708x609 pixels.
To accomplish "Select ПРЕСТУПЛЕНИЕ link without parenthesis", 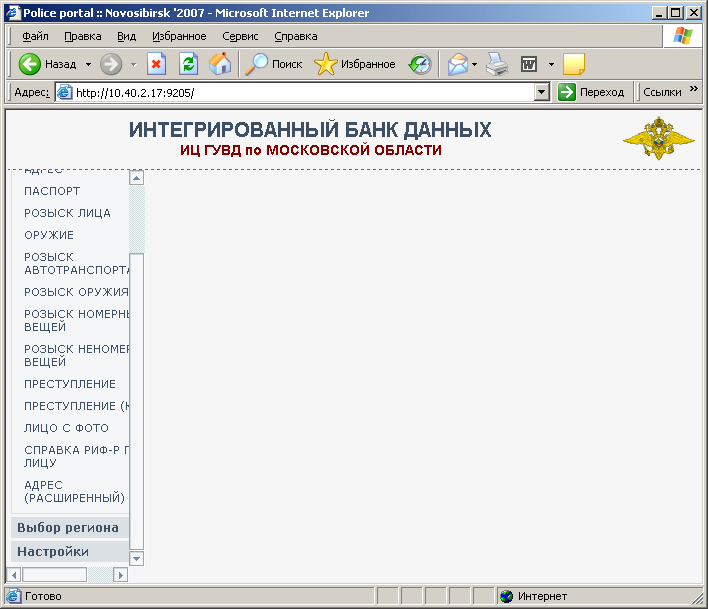I will [x=70, y=384].
